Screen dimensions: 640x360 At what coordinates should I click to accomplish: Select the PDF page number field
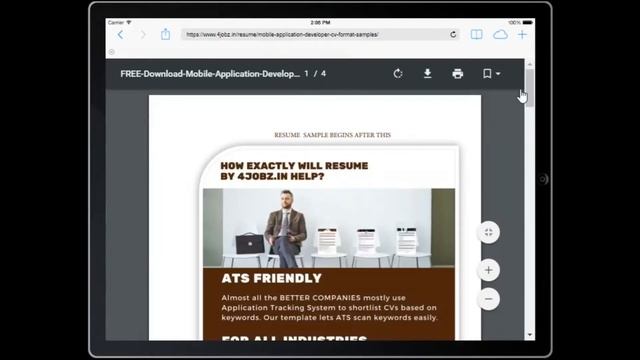(x=307, y=73)
